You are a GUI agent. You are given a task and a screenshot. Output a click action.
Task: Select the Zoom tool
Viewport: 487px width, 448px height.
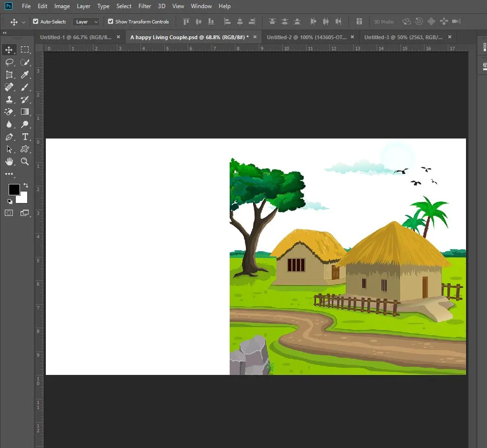tap(25, 161)
